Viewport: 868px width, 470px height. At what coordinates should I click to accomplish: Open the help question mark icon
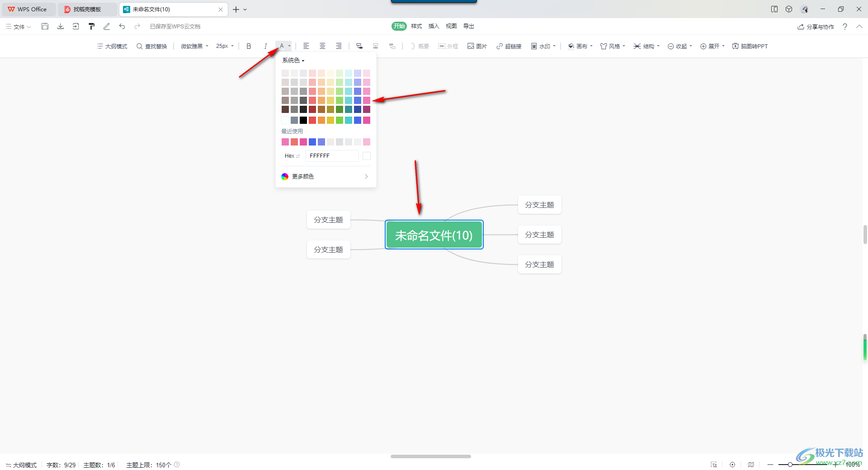coord(844,27)
